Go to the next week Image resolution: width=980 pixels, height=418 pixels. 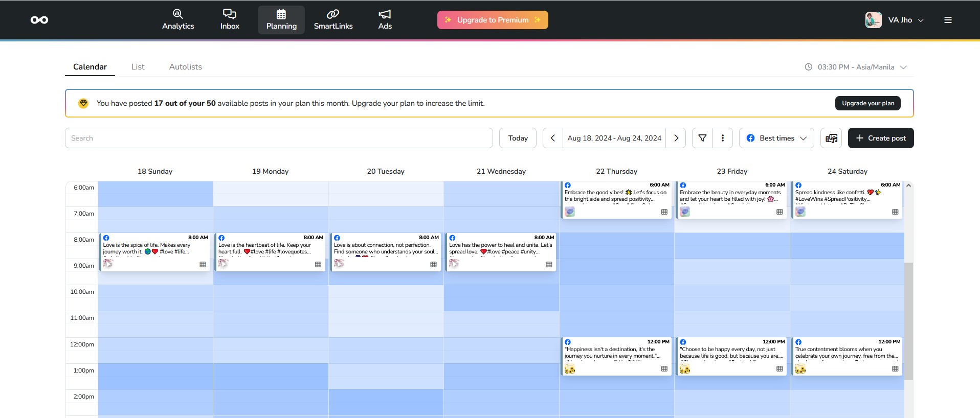tap(676, 138)
